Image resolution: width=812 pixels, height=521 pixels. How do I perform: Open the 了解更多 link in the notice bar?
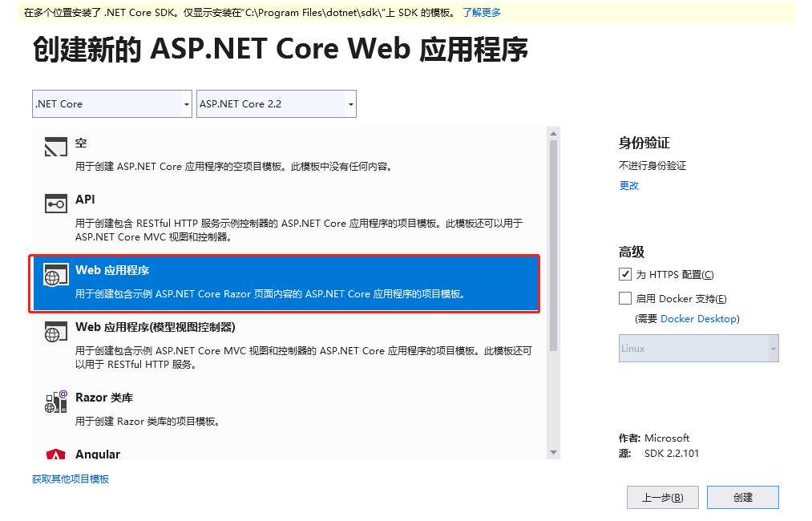point(482,13)
